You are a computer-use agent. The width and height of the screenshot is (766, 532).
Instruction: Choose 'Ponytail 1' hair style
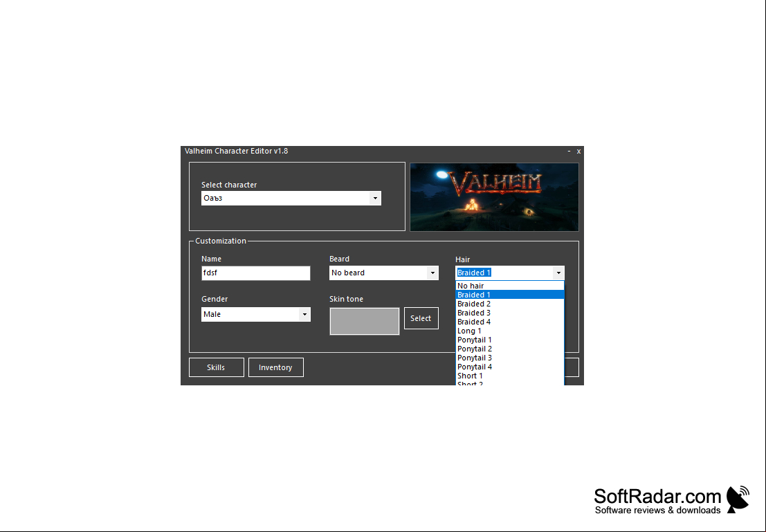click(x=509, y=340)
